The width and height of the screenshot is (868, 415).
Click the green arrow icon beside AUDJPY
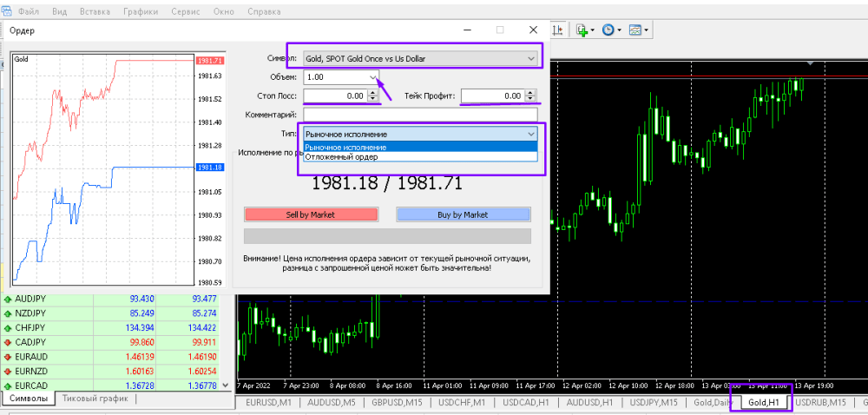(8, 299)
